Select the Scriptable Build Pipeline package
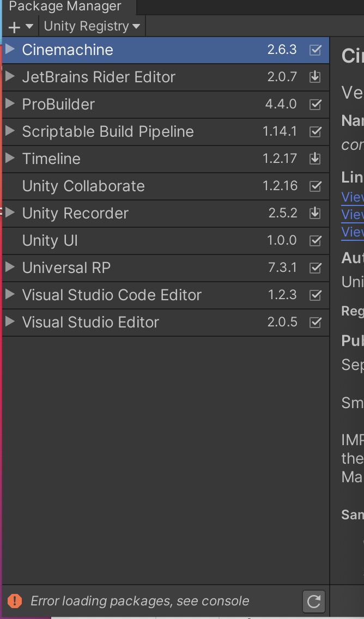The height and width of the screenshot is (619, 364). click(x=166, y=131)
